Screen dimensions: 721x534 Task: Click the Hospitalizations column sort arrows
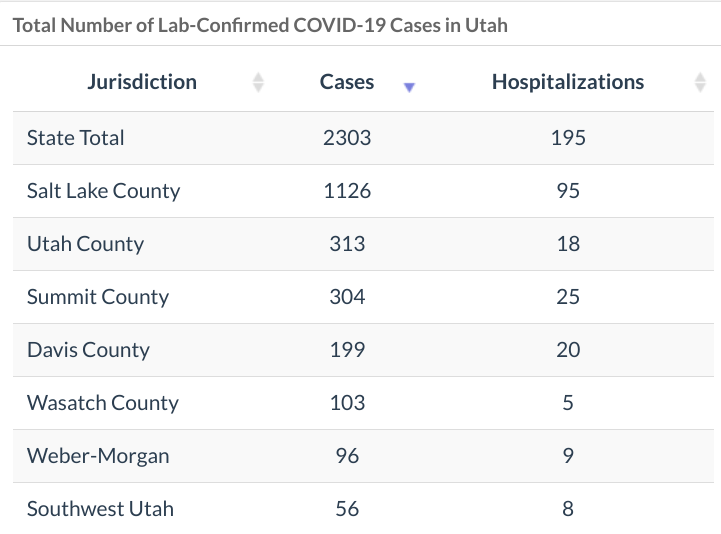[699, 83]
